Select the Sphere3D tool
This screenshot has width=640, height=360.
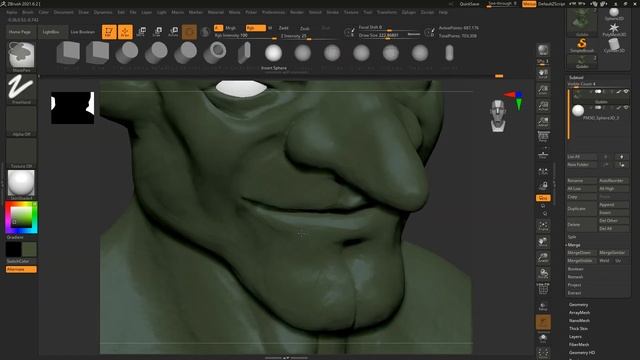coord(614,13)
